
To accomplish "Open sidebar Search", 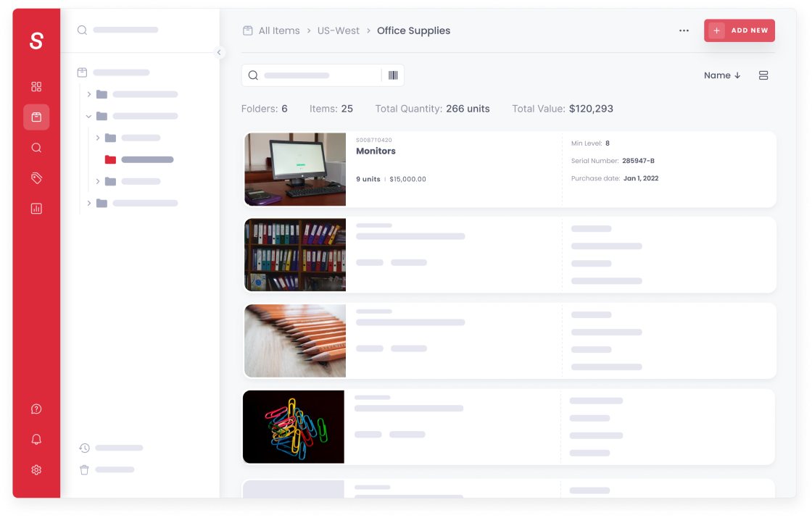I will [x=36, y=147].
